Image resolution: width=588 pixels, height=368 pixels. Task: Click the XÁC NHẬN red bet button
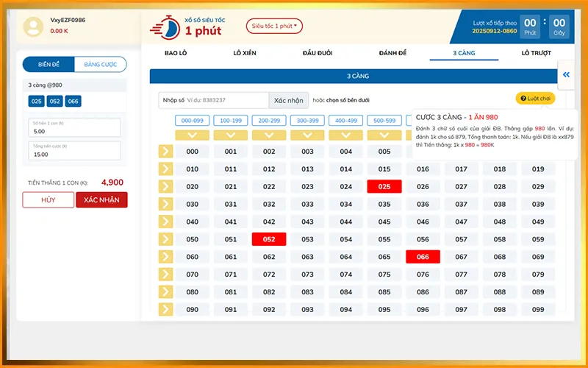coord(101,199)
